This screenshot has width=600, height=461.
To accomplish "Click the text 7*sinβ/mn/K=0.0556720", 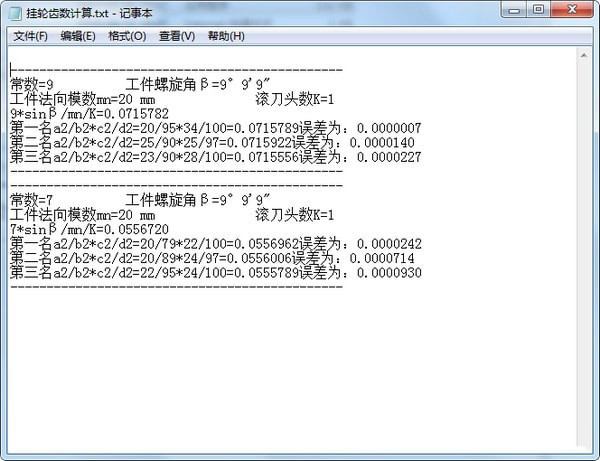I will [90, 229].
